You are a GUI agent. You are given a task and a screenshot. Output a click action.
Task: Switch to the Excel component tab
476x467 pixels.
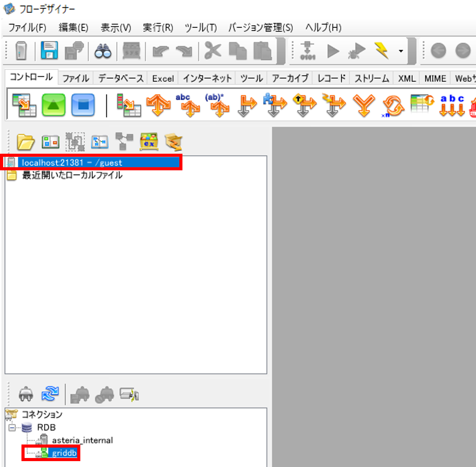(163, 79)
